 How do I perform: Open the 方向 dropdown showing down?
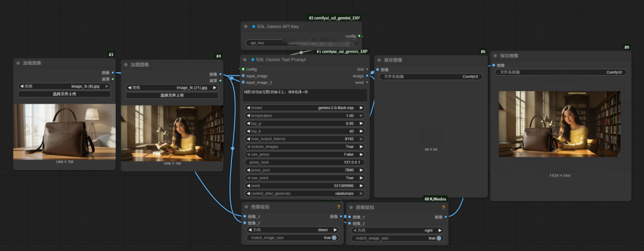293,230
